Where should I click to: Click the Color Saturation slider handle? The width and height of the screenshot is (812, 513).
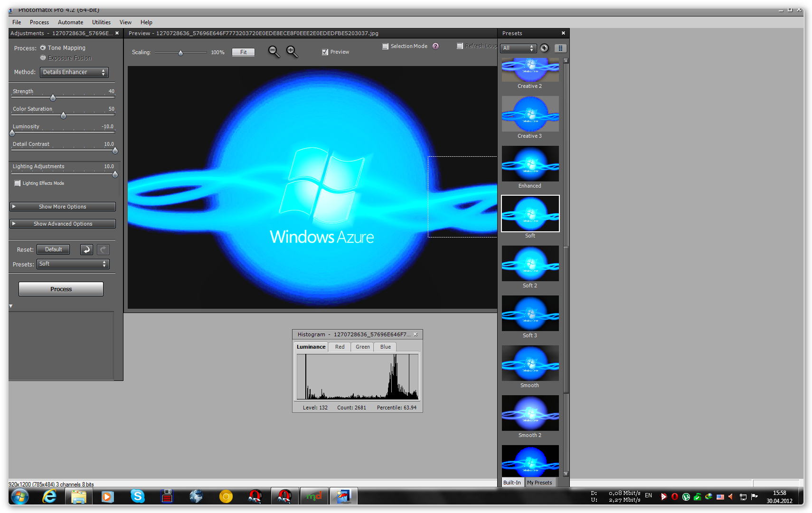point(63,115)
